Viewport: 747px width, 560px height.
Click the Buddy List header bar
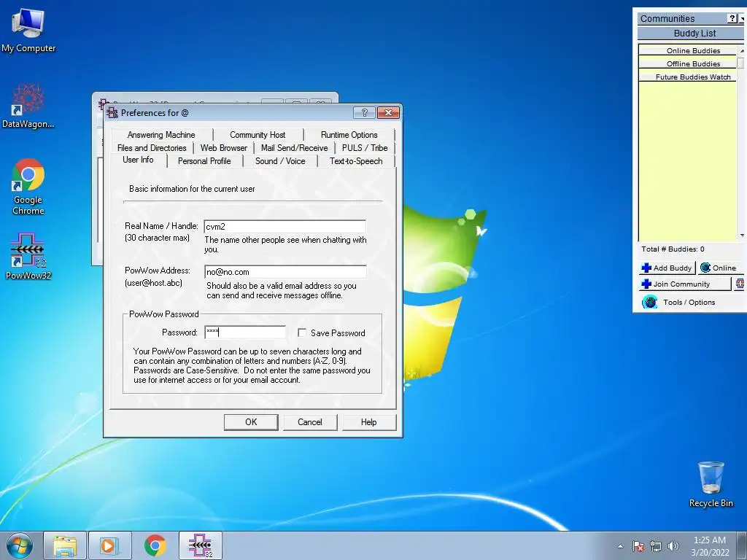click(x=691, y=34)
